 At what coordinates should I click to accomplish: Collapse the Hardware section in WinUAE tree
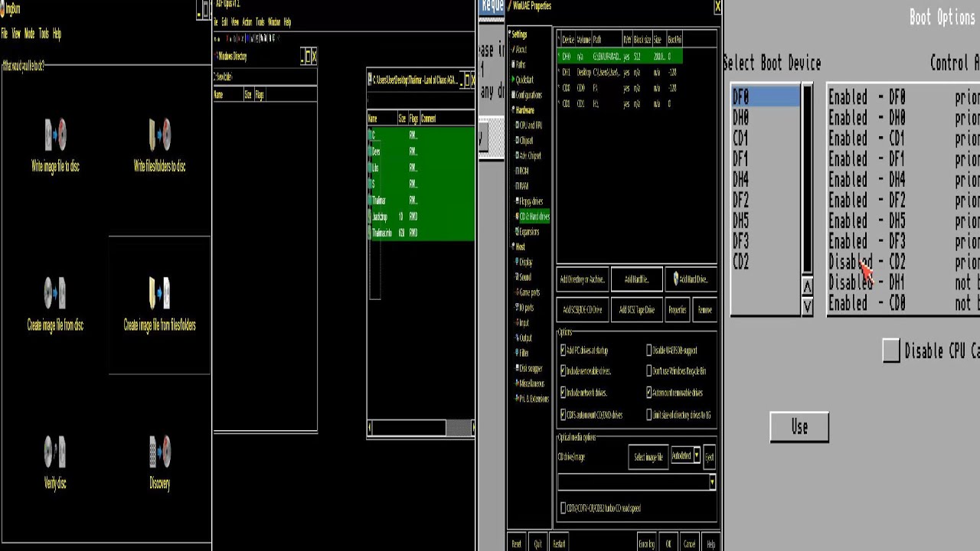click(x=511, y=110)
